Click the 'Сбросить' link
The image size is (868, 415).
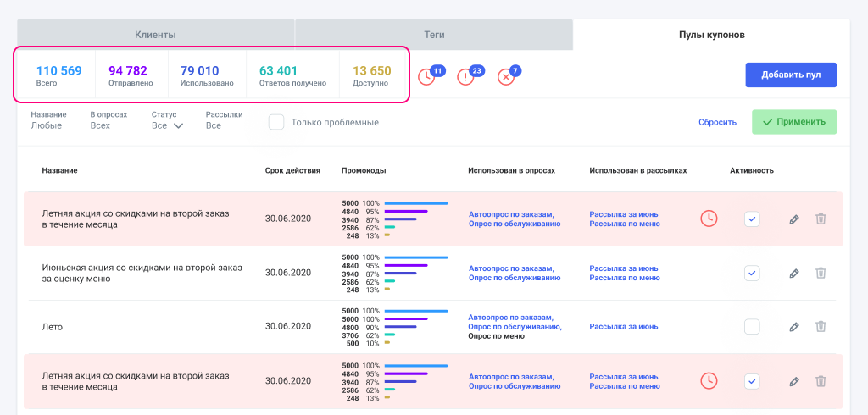tap(717, 122)
